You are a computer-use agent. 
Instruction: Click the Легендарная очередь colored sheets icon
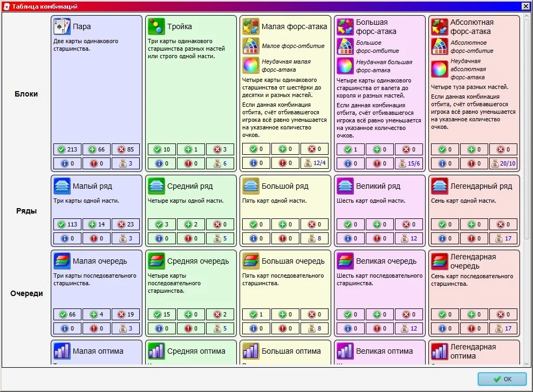click(440, 262)
